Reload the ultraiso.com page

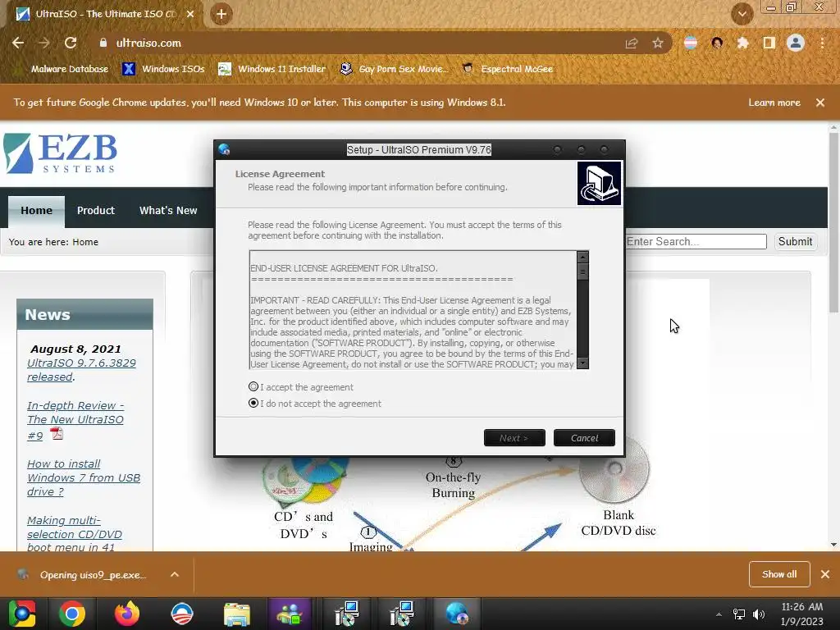coord(71,43)
